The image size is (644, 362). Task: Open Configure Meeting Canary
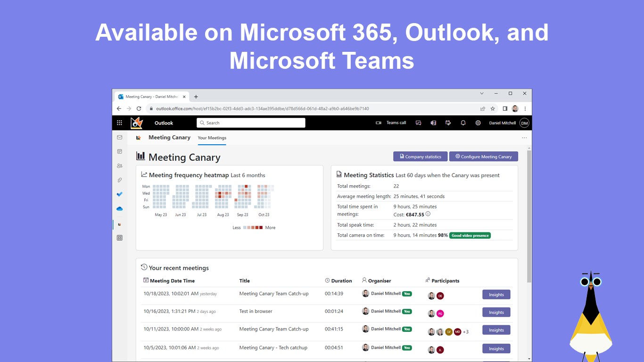484,156
